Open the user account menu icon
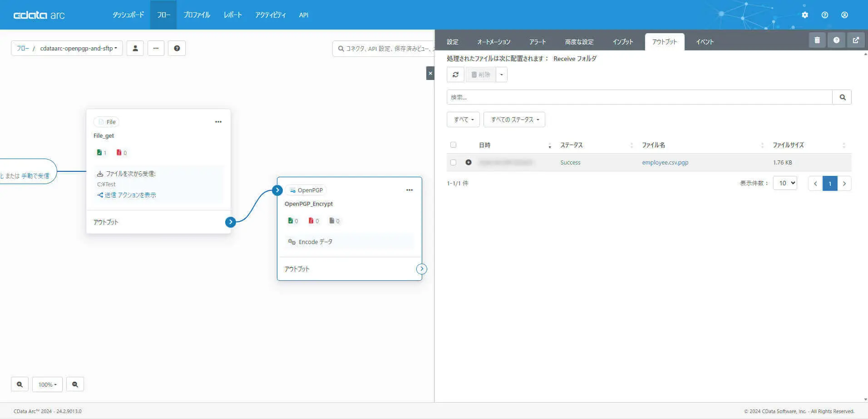This screenshot has width=868, height=419. (844, 15)
